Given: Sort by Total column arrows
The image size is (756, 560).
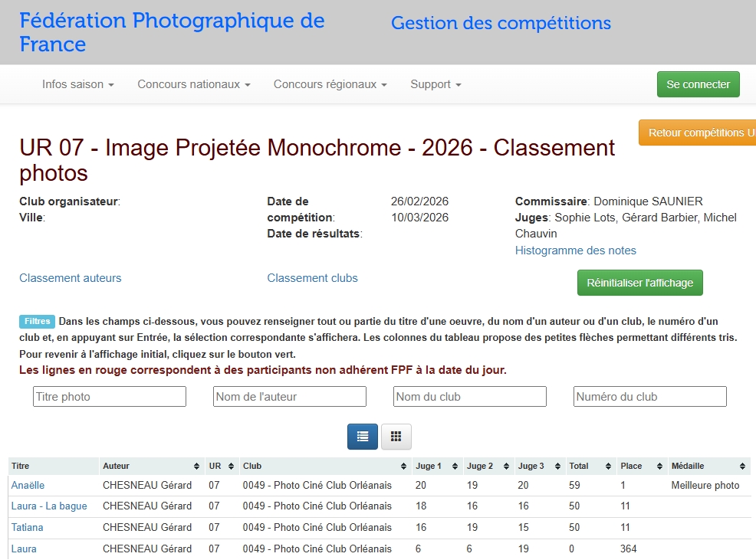Looking at the screenshot, I should tap(609, 466).
